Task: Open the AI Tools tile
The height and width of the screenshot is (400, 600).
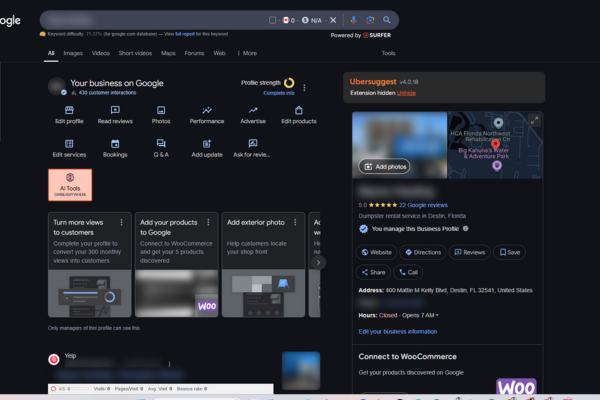Action: [x=70, y=185]
